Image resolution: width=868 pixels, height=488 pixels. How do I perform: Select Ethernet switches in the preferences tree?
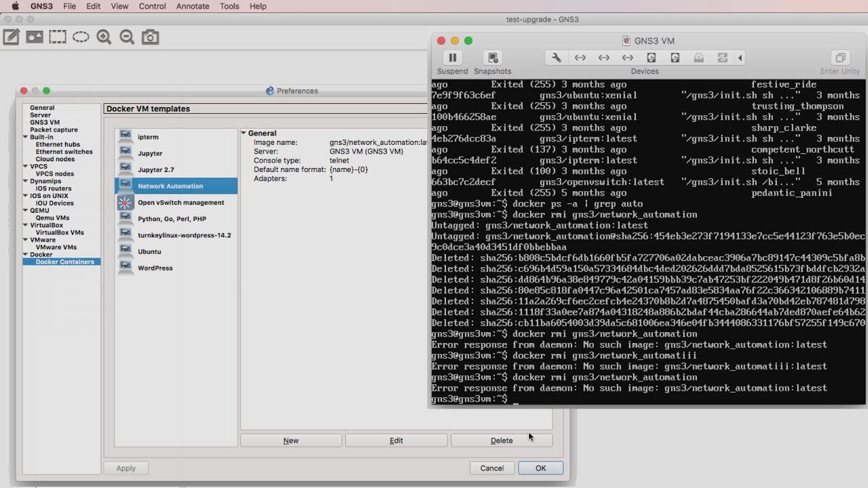[x=64, y=152]
